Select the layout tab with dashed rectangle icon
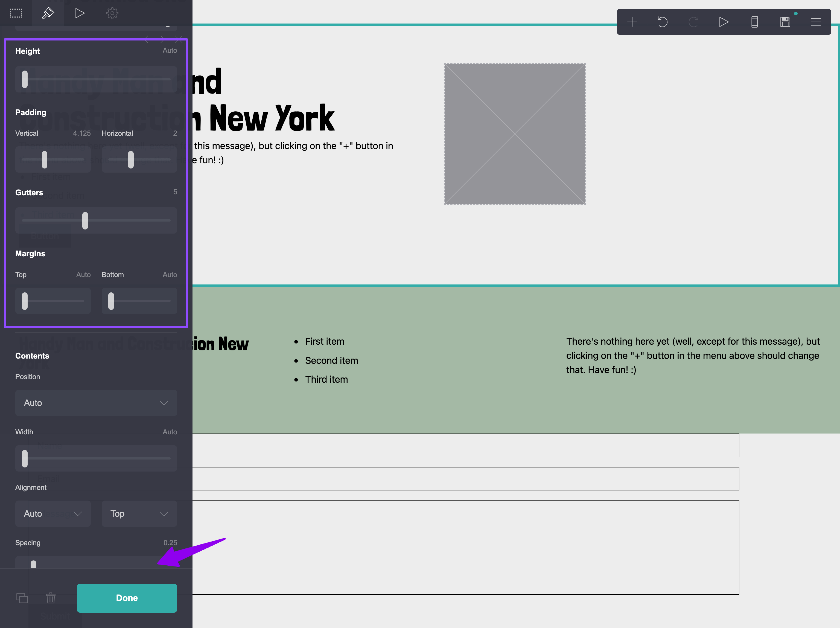This screenshot has height=628, width=840. click(x=16, y=13)
